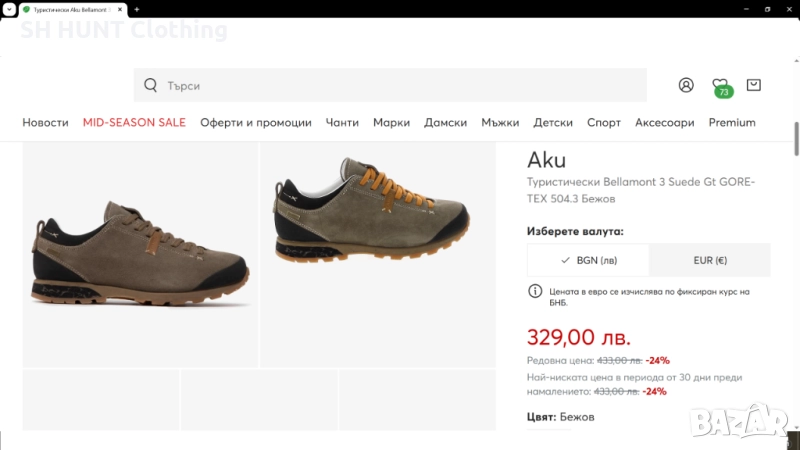Open the Новости menu item
The image size is (800, 450).
pyautogui.click(x=46, y=123)
